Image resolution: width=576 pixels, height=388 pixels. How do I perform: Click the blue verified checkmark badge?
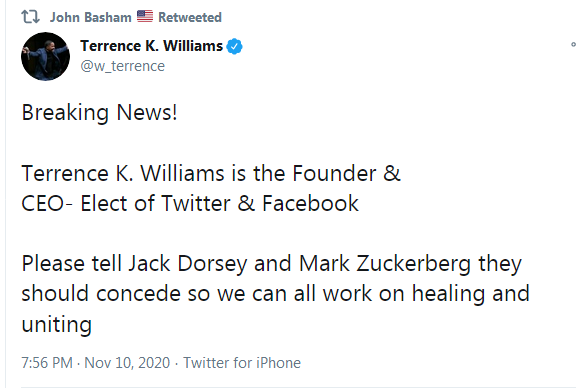point(234,46)
